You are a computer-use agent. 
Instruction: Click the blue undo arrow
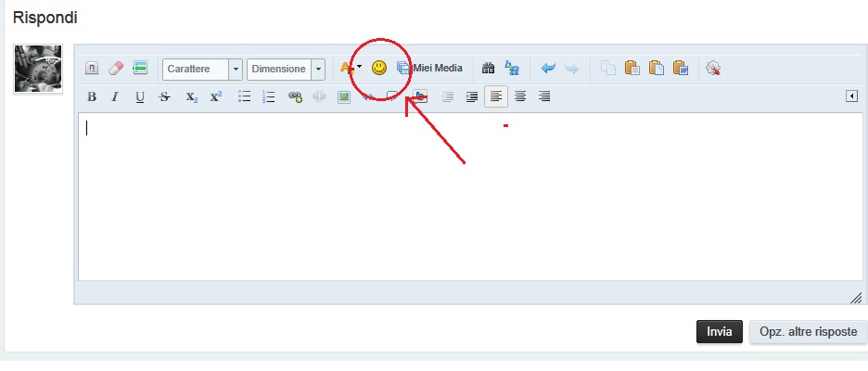pyautogui.click(x=548, y=69)
